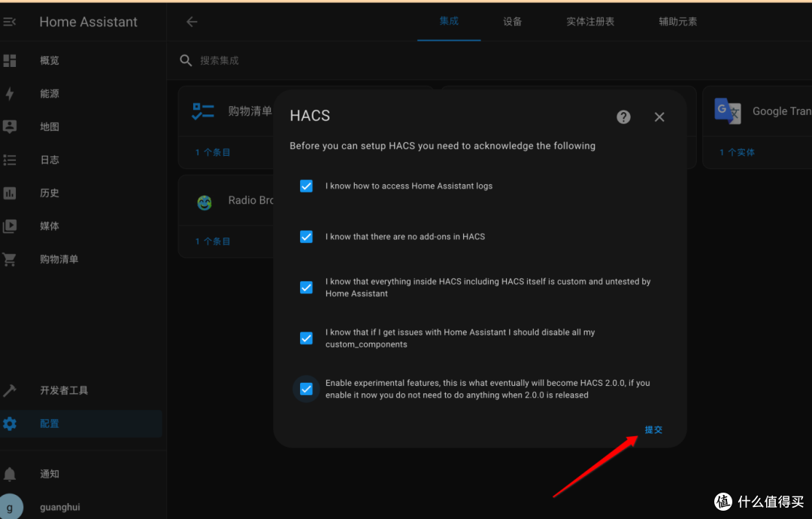This screenshot has height=519, width=812.
Task: Click the HACS dialog title
Action: [310, 116]
